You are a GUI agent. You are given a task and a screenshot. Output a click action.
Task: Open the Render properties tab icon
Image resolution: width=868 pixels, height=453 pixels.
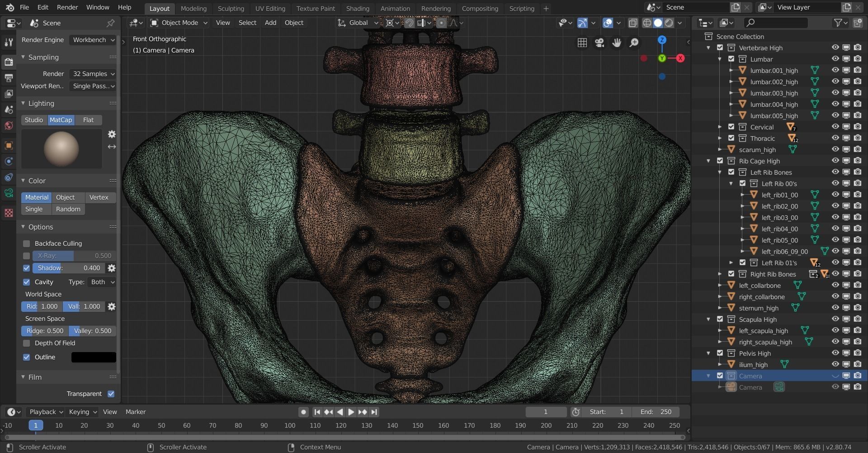tap(8, 62)
